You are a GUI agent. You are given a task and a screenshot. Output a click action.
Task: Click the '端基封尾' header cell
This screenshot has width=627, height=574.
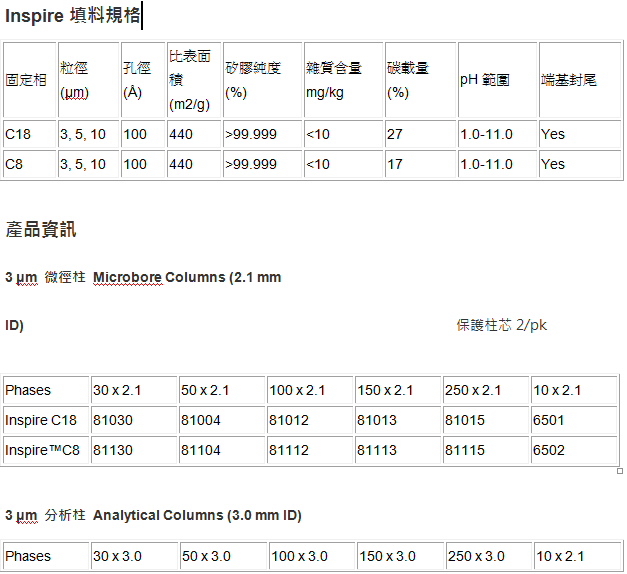click(x=580, y=80)
